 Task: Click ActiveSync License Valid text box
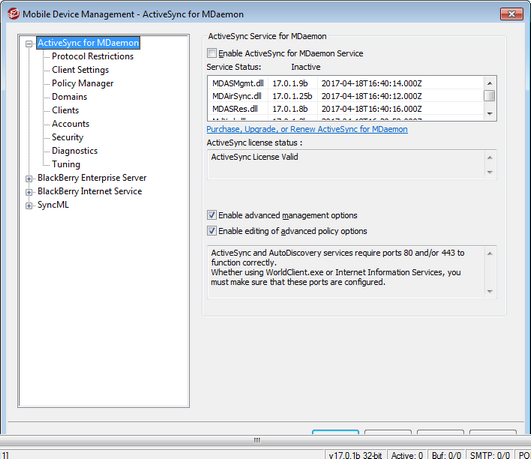click(352, 164)
